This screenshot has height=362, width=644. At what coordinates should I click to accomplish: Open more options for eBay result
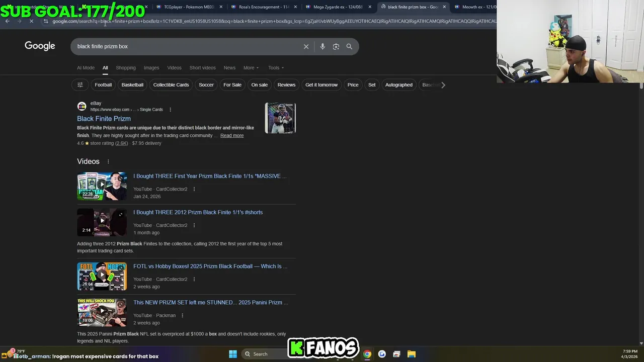[x=170, y=110]
